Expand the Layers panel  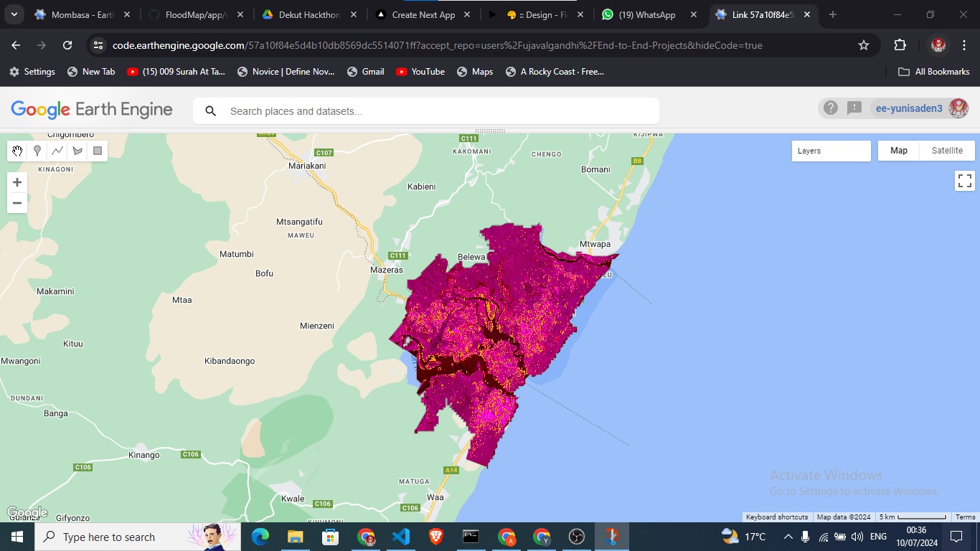tap(831, 151)
